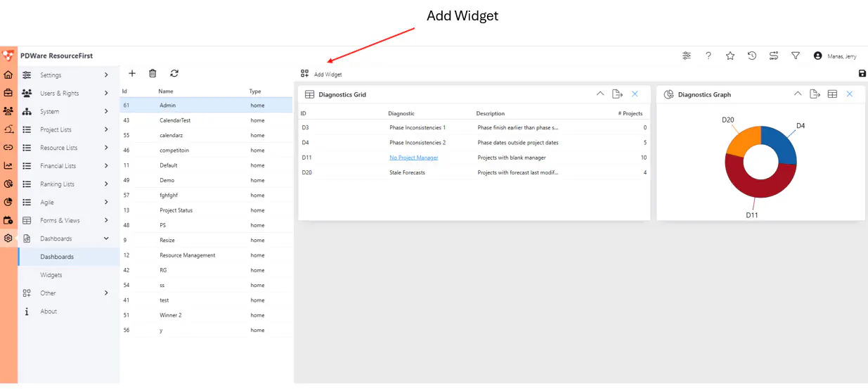Expand the Project Lists menu
868x389 pixels.
[106, 129]
